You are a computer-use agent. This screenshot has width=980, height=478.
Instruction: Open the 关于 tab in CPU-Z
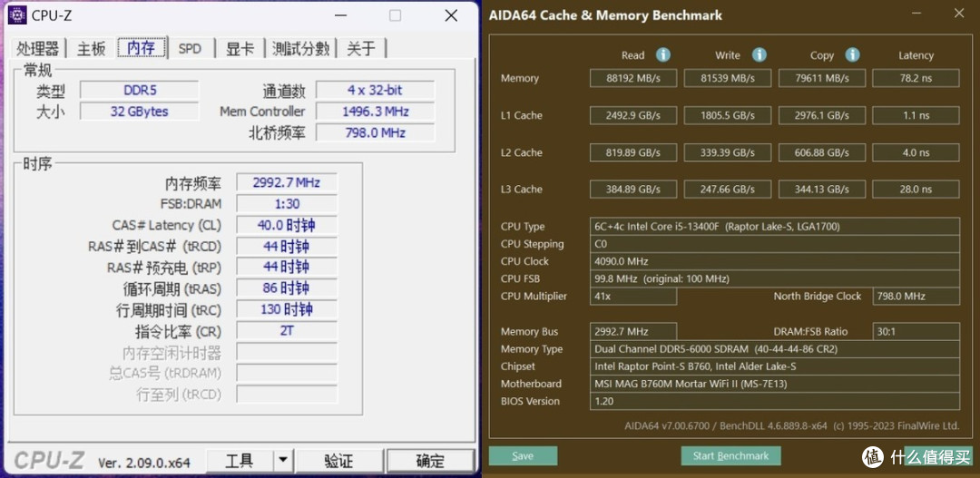361,49
